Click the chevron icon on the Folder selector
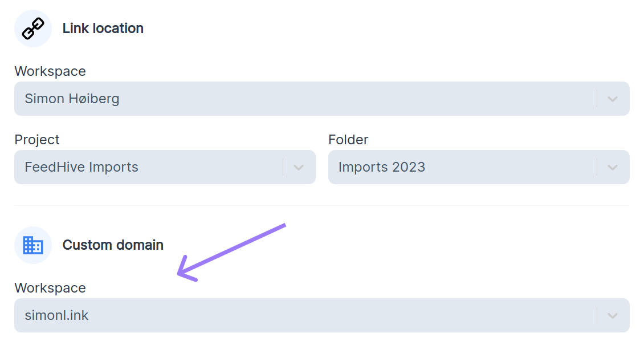This screenshot has width=644, height=345. [x=612, y=167]
